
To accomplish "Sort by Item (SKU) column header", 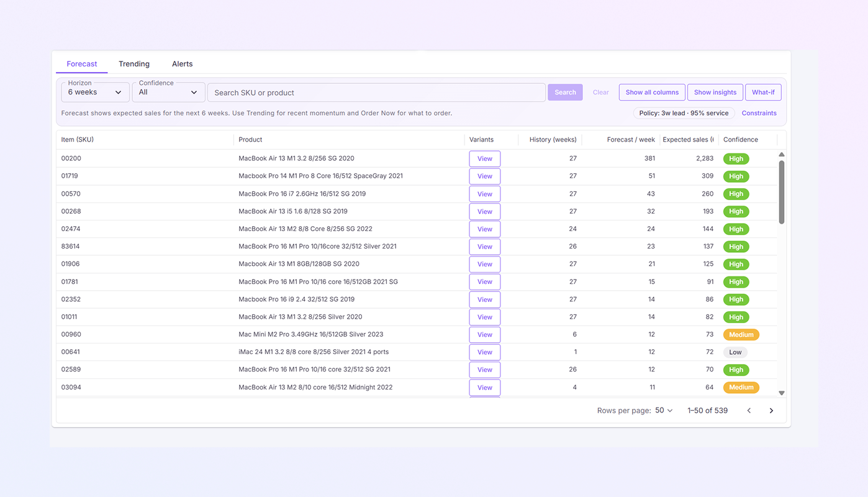I will pyautogui.click(x=78, y=140).
